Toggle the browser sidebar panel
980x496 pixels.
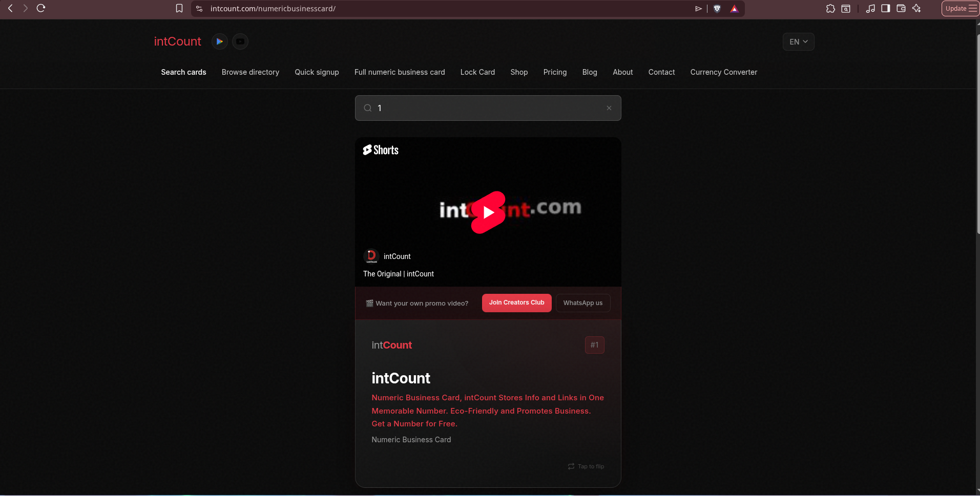886,9
